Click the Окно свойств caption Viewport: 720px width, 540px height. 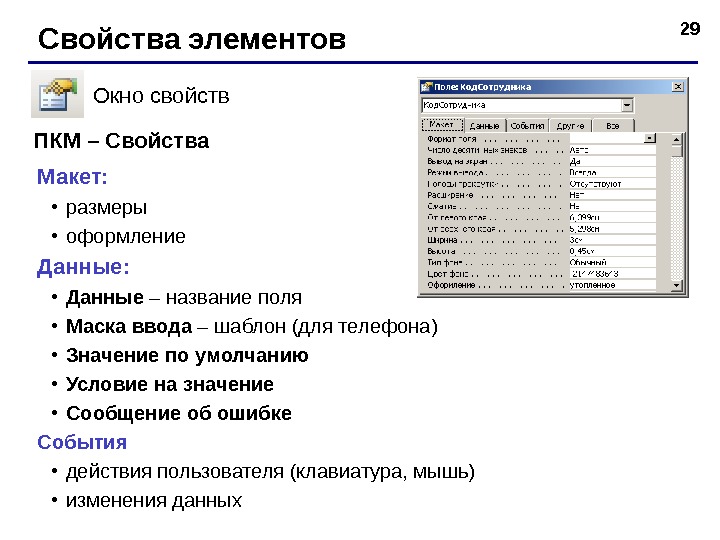tap(161, 96)
